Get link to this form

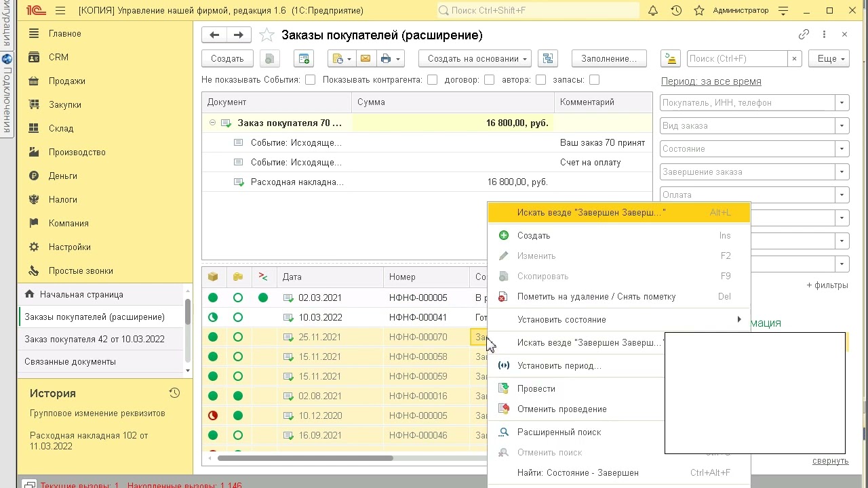(x=804, y=35)
